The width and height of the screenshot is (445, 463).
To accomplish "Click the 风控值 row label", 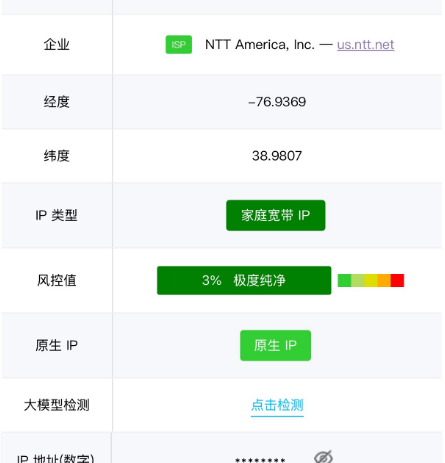I will pos(57,280).
